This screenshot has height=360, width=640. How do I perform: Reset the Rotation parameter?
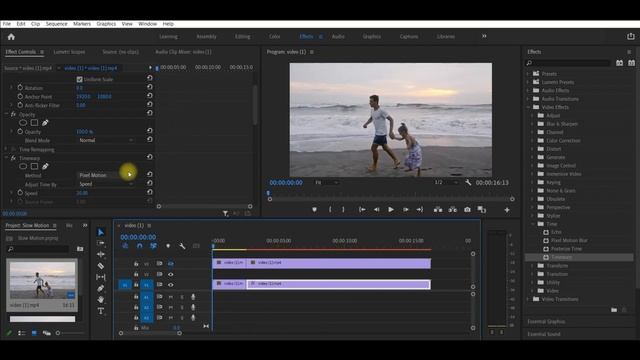point(150,87)
